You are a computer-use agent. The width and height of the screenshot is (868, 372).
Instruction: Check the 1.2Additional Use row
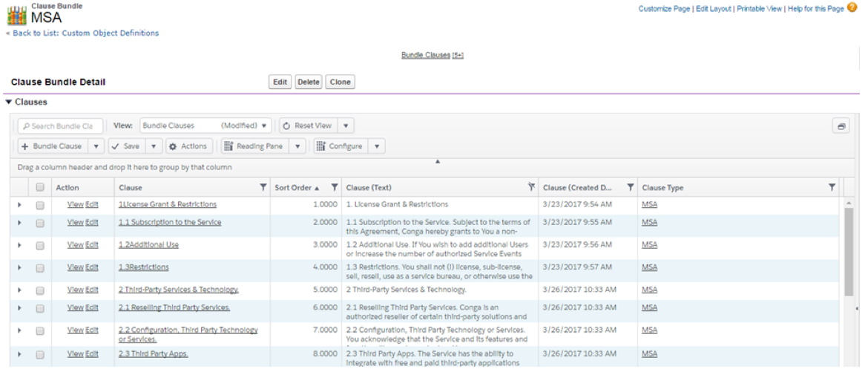tap(40, 245)
